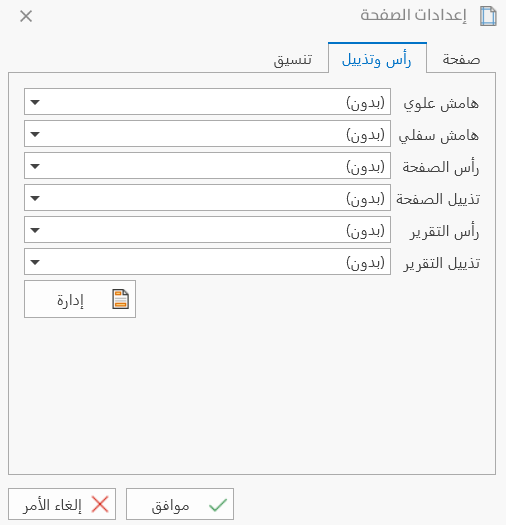Click the orange document icon on إدارة button
Image resolution: width=506 pixels, height=525 pixels.
121,299
